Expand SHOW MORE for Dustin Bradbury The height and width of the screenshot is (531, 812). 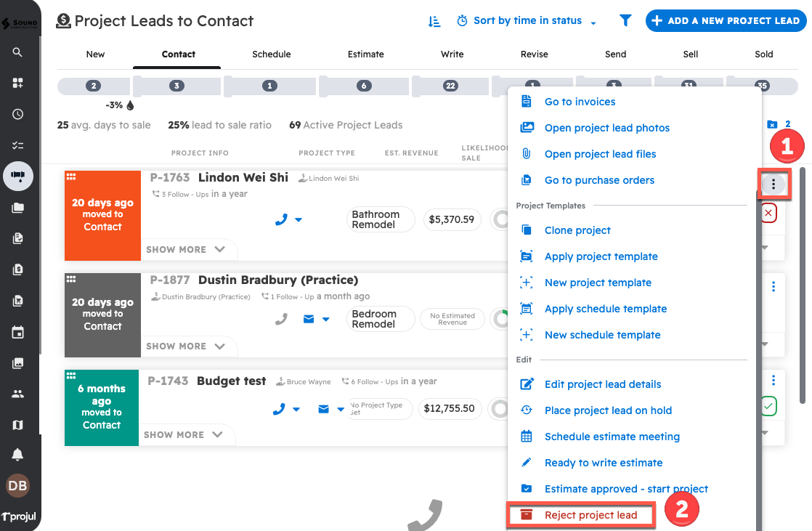point(186,346)
